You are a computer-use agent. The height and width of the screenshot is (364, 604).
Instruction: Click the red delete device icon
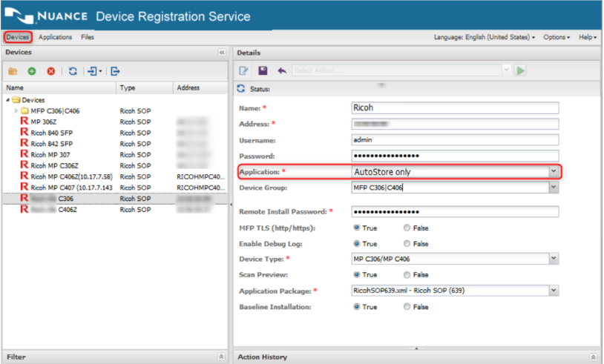point(51,71)
